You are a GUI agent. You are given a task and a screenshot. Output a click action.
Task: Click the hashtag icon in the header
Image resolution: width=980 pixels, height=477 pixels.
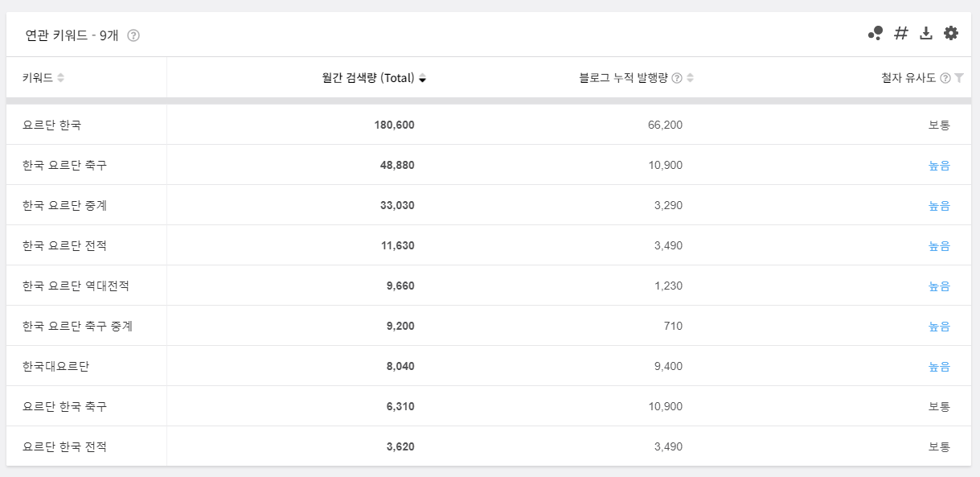tap(900, 33)
